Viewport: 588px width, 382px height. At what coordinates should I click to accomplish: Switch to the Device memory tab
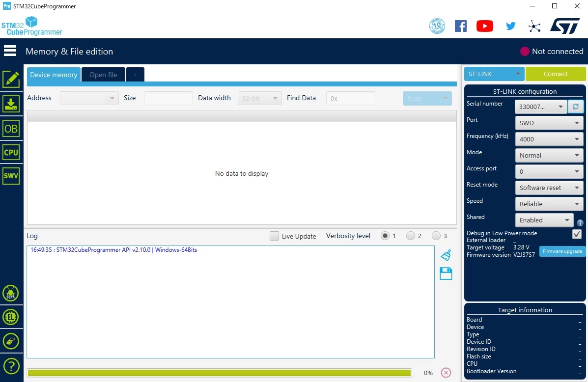click(x=54, y=75)
